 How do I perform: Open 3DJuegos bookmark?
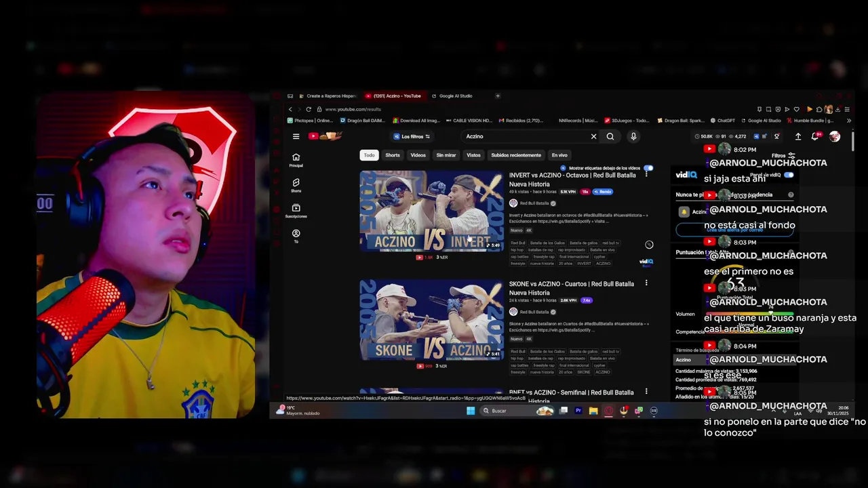pyautogui.click(x=626, y=121)
